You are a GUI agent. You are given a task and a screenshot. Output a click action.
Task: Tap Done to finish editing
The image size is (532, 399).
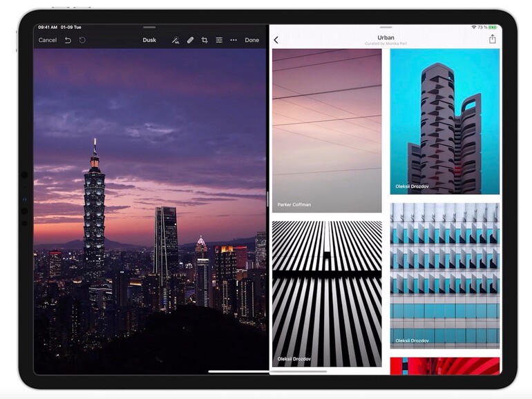pyautogui.click(x=251, y=40)
